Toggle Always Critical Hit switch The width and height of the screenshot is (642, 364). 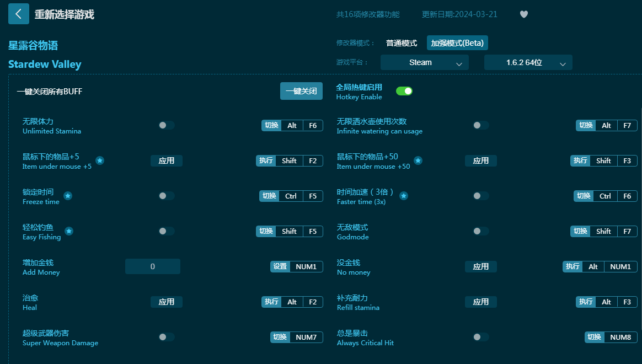coord(481,337)
